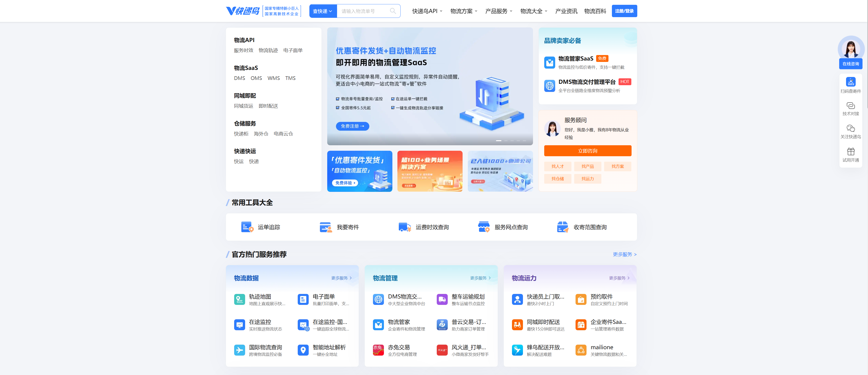The image size is (868, 375).
Task: Expand the 产品服务 menu
Action: click(499, 11)
